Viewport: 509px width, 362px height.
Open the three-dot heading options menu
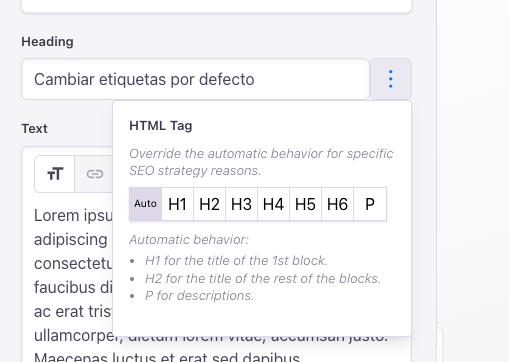pyautogui.click(x=391, y=79)
